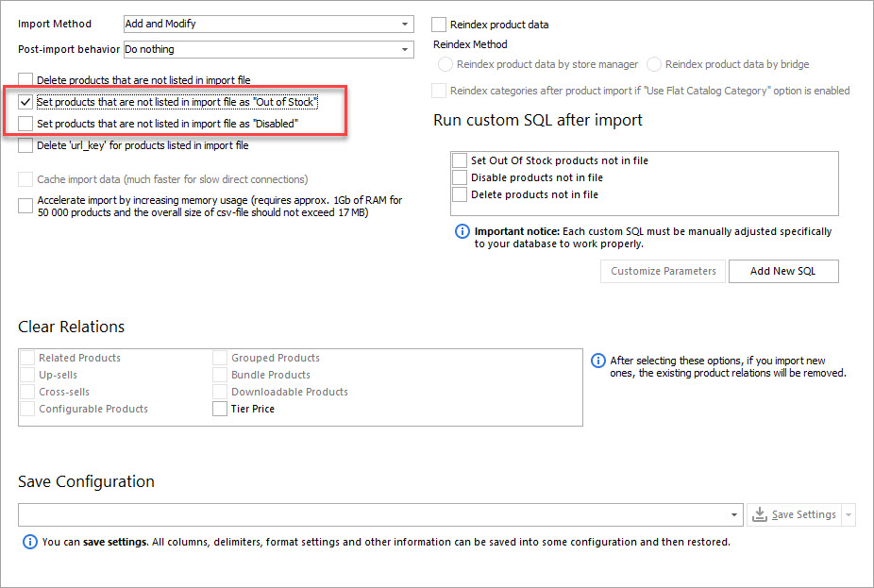Check Bundle Products relation checkbox
The image size is (874, 588).
(x=220, y=375)
